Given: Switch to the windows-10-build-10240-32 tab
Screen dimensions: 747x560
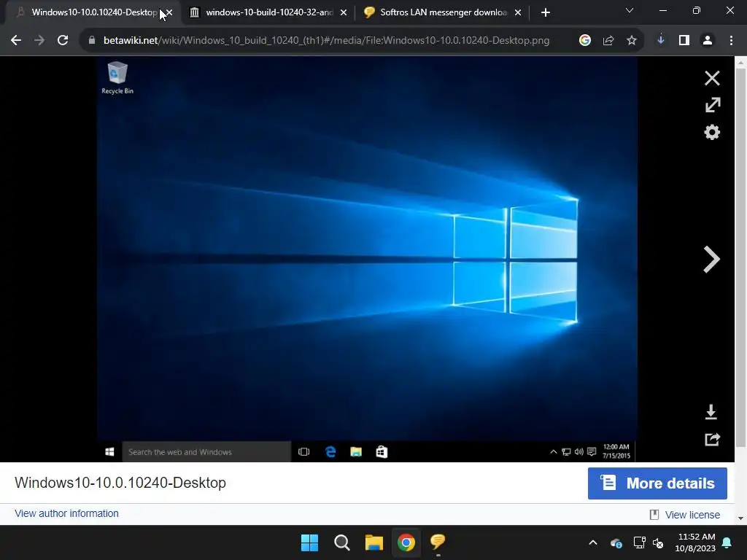Looking at the screenshot, I should click(x=268, y=12).
